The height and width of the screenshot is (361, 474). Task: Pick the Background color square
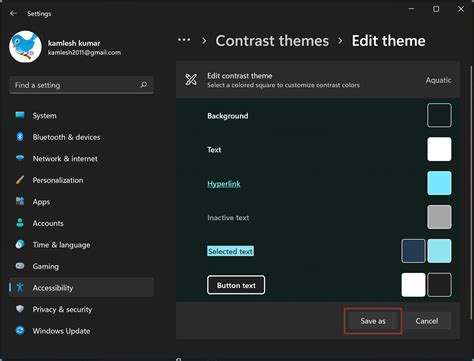(439, 115)
